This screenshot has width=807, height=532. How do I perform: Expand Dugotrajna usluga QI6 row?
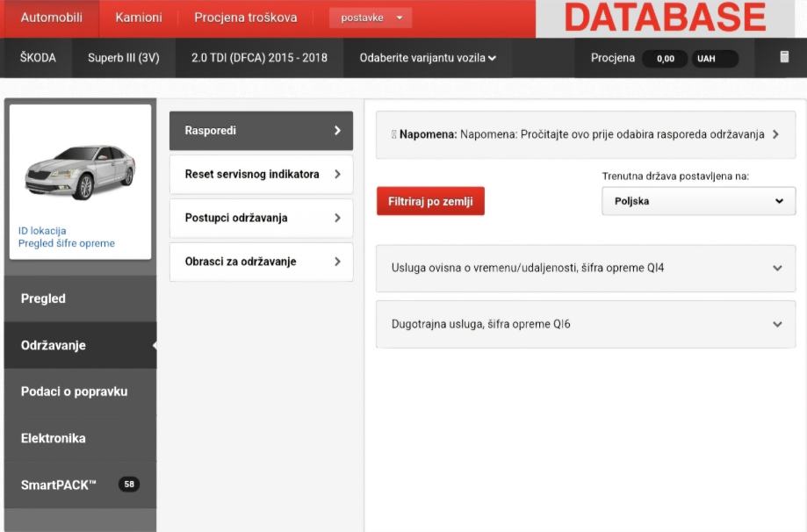[586, 325]
